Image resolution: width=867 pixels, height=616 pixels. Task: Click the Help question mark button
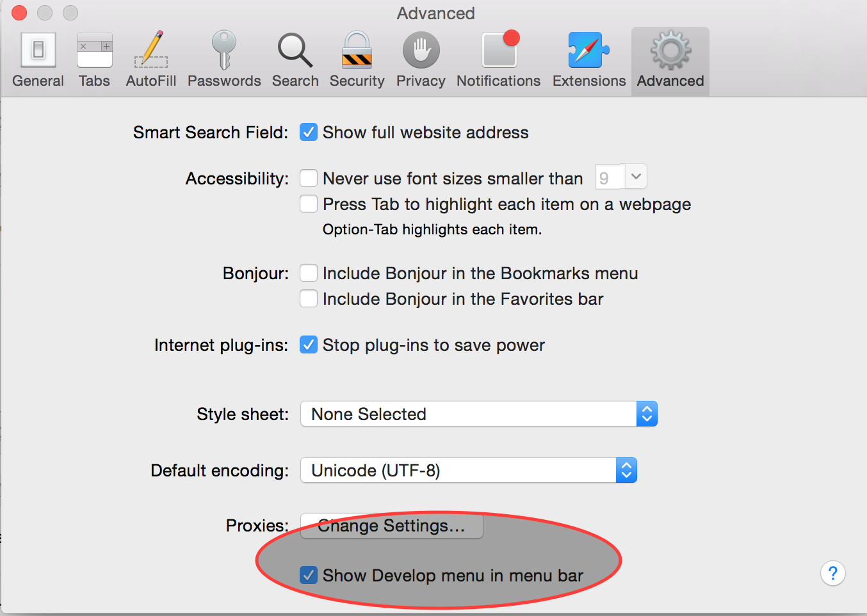coord(832,573)
